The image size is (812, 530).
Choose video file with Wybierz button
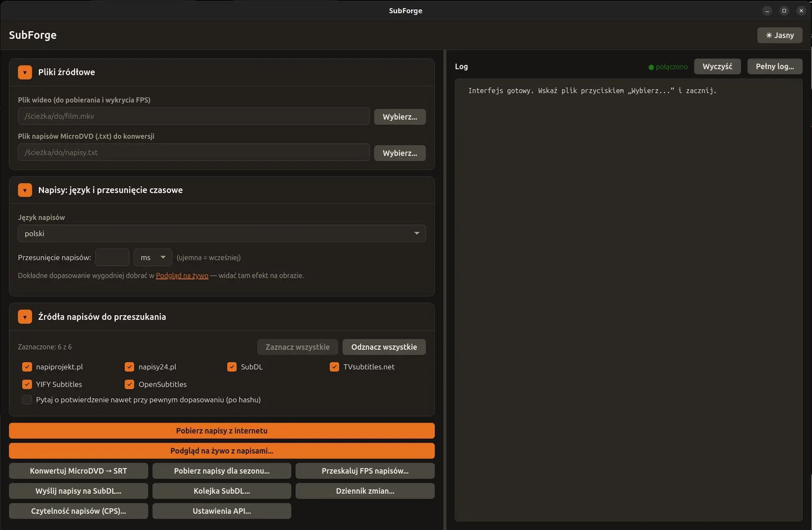[x=400, y=117]
